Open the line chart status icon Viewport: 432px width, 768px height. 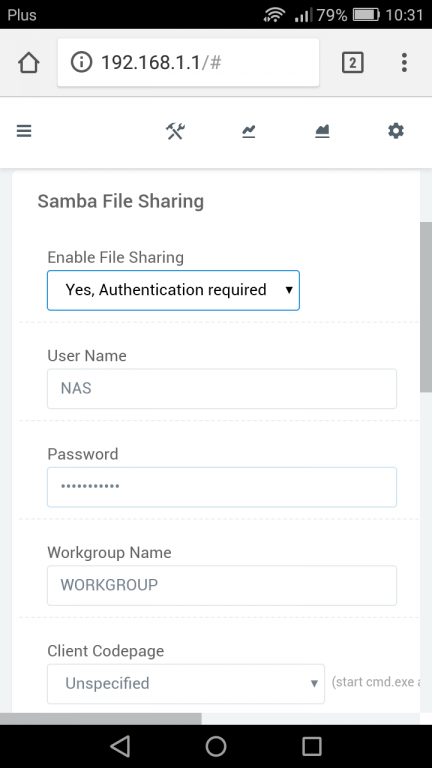[x=249, y=131]
